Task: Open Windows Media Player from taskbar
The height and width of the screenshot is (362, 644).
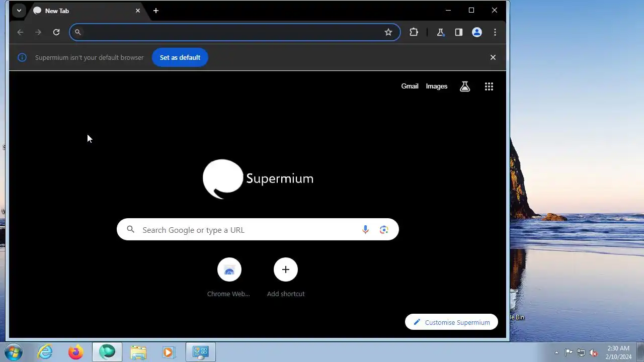Action: [169, 352]
